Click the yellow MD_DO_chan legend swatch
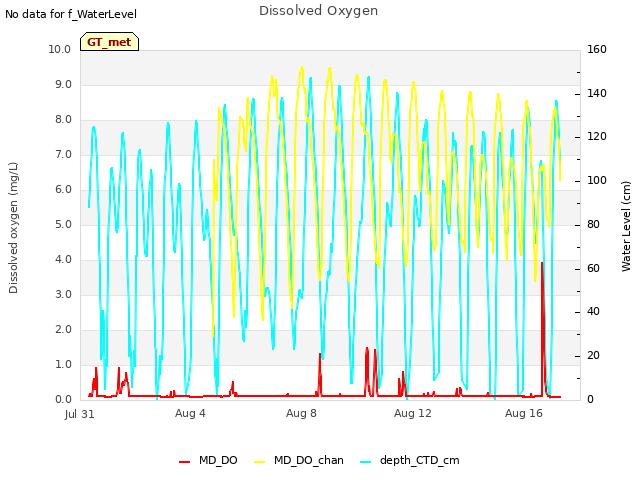640x480 pixels. click(x=259, y=462)
